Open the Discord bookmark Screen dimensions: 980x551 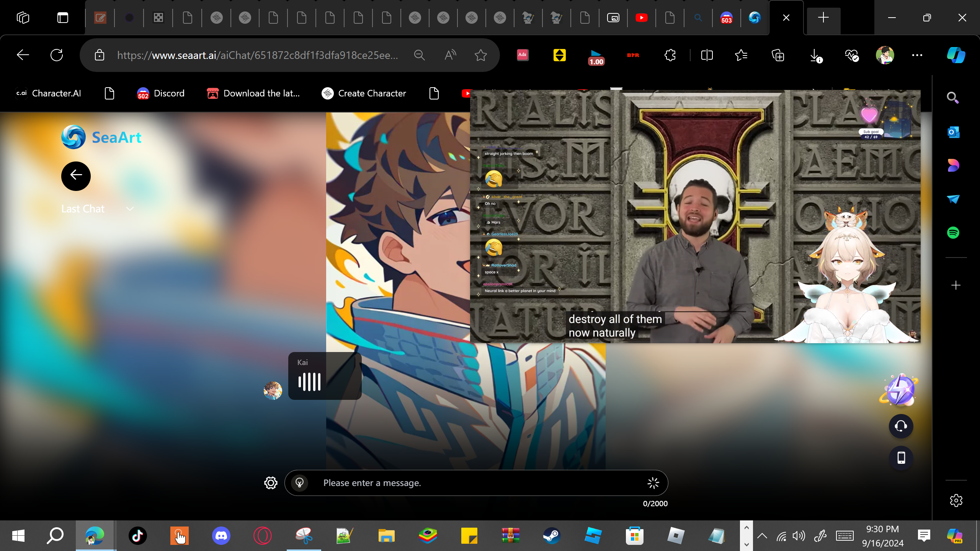(x=161, y=93)
